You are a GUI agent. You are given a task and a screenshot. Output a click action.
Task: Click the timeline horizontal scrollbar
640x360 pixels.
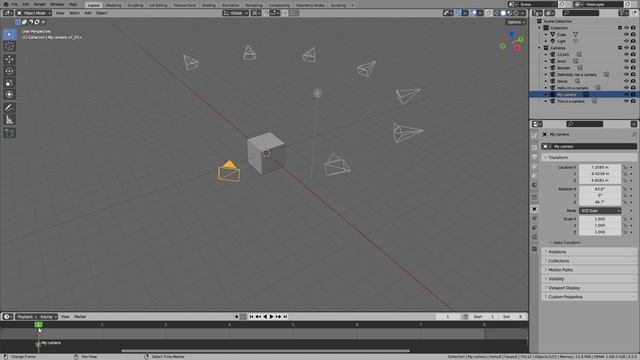[265, 350]
